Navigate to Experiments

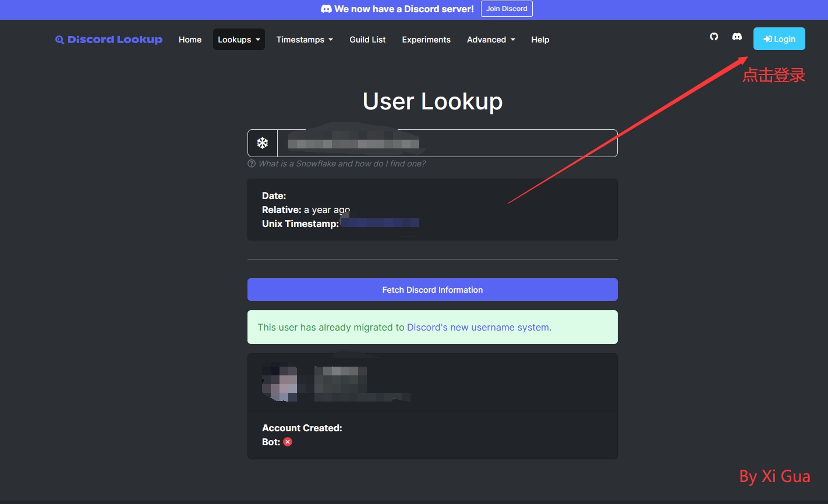[426, 40]
